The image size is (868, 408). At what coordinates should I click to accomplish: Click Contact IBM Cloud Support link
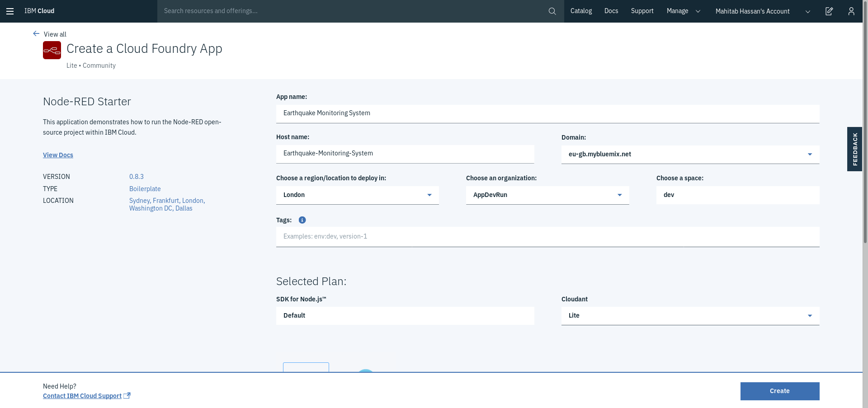tap(82, 396)
